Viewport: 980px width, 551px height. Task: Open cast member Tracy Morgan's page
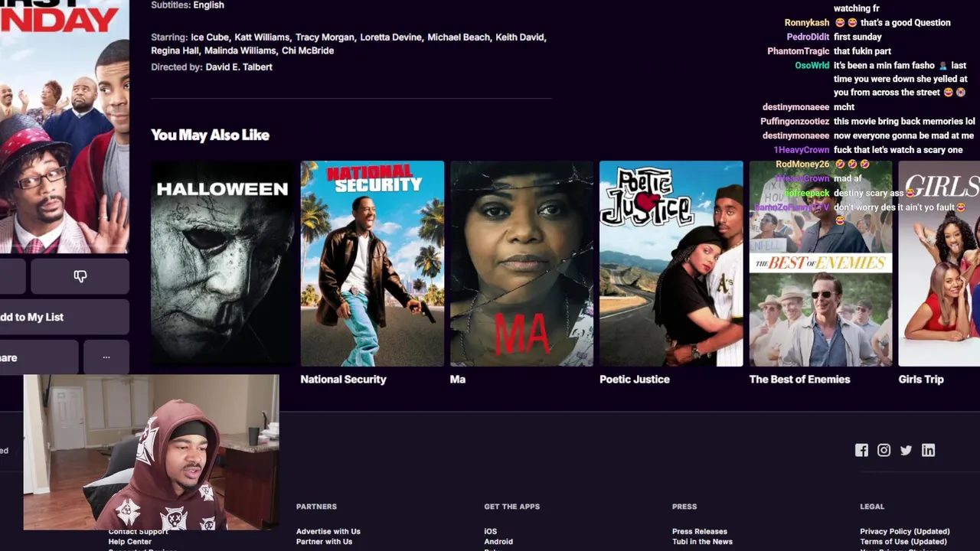click(x=325, y=37)
